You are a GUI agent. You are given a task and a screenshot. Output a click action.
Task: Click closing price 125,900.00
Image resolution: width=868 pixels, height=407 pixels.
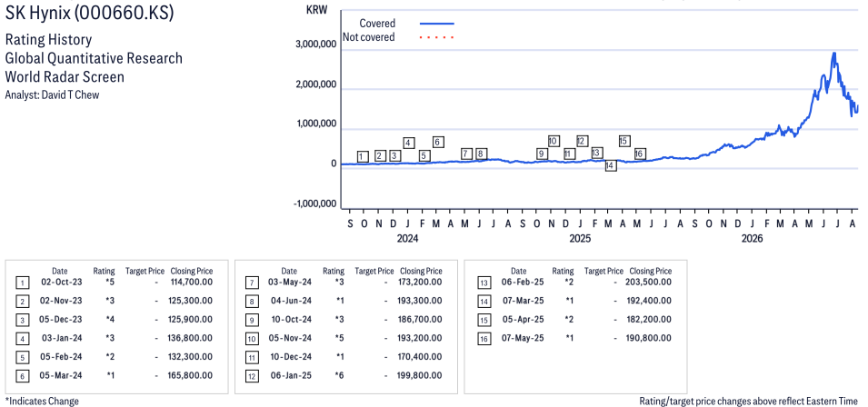[191, 320]
